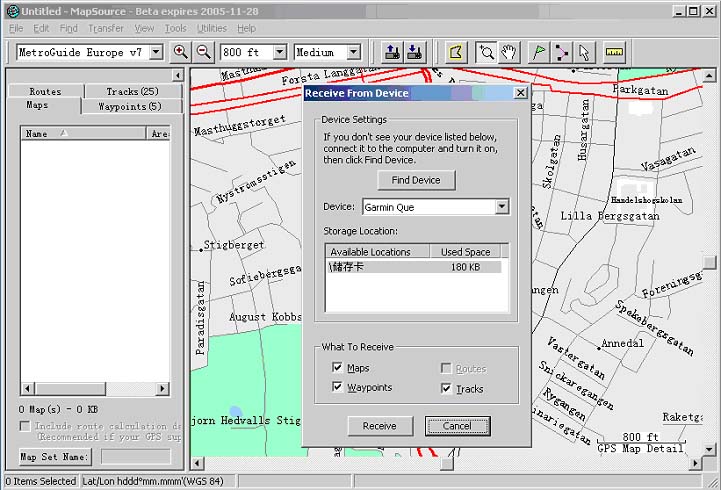The height and width of the screenshot is (490, 721).
Task: Uncheck the Maps checkbox
Action: click(337, 367)
